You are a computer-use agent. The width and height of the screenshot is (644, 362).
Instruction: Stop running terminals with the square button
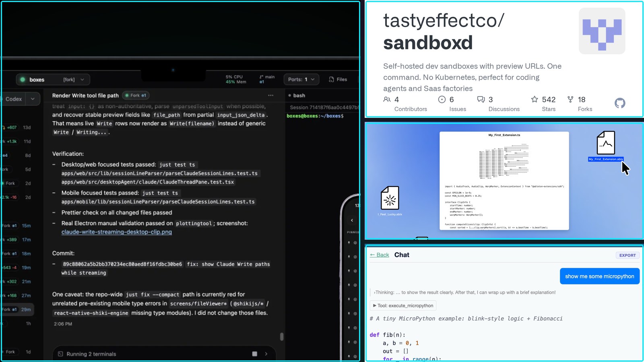pyautogui.click(x=254, y=354)
